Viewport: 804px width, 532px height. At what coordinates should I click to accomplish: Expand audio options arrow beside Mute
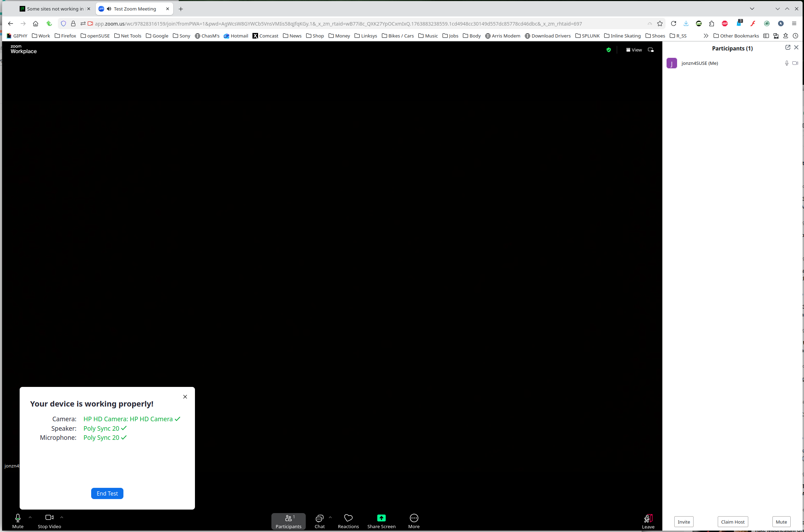click(30, 517)
